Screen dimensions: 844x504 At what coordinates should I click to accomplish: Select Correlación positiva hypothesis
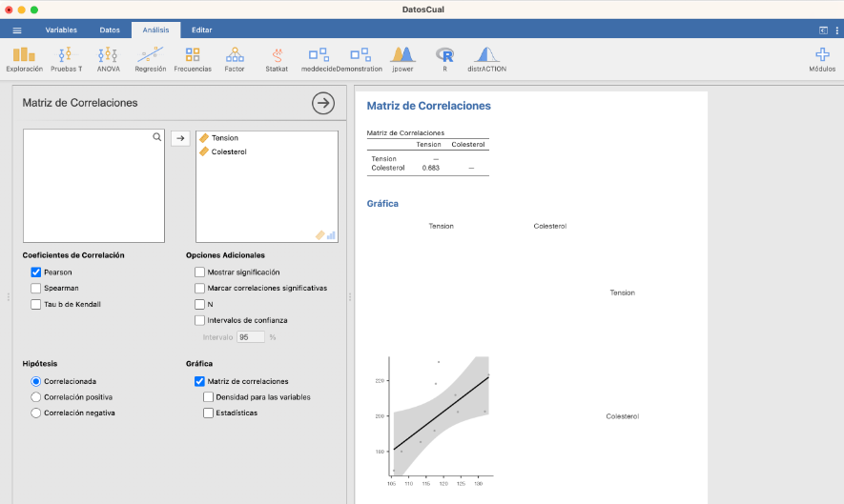tap(36, 397)
